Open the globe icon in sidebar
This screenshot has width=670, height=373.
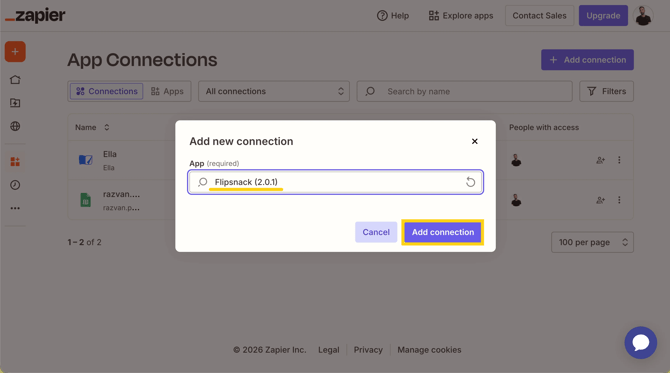tap(15, 126)
